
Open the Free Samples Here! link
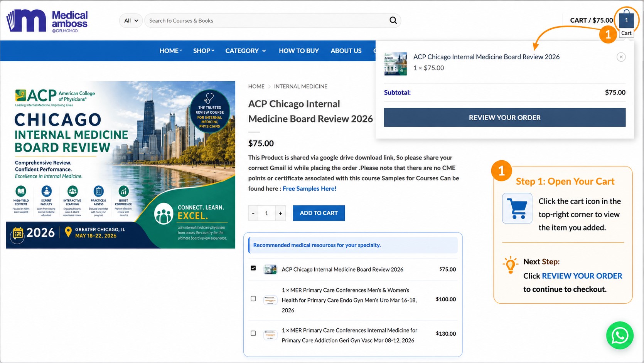[x=309, y=188]
